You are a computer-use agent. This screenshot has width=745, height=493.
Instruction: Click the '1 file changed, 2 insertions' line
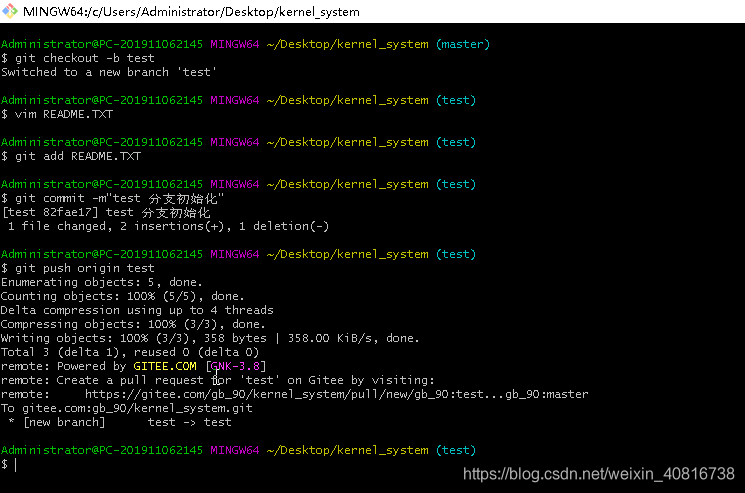click(168, 226)
